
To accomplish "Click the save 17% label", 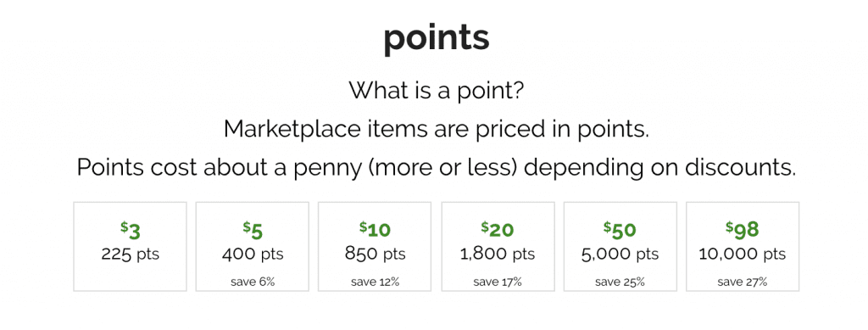I will pos(498,282).
